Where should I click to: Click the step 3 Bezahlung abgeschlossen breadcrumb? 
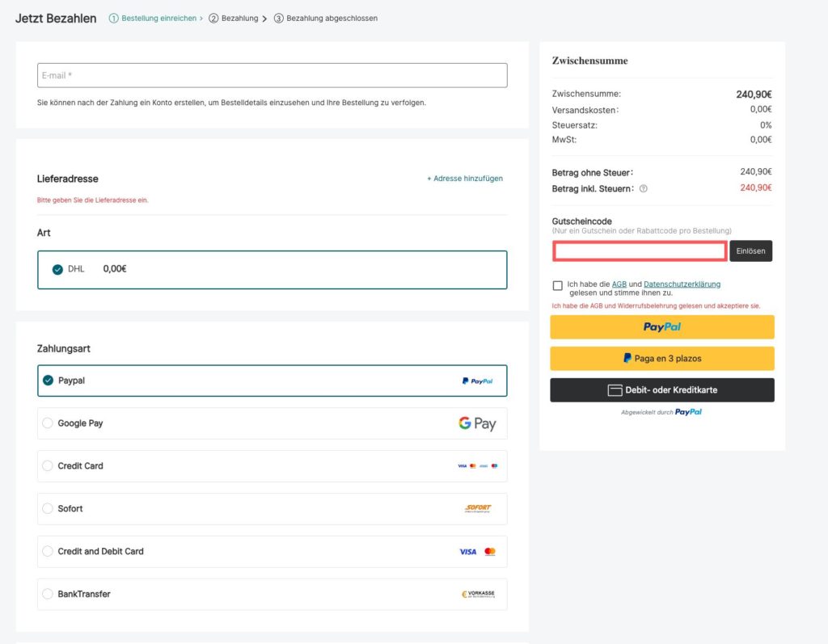[x=326, y=19]
